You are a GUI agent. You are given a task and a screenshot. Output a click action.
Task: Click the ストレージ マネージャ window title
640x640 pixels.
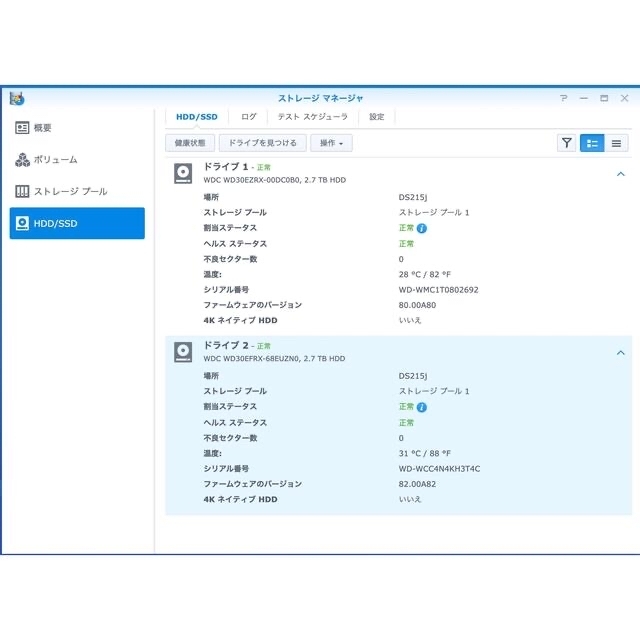click(x=320, y=98)
